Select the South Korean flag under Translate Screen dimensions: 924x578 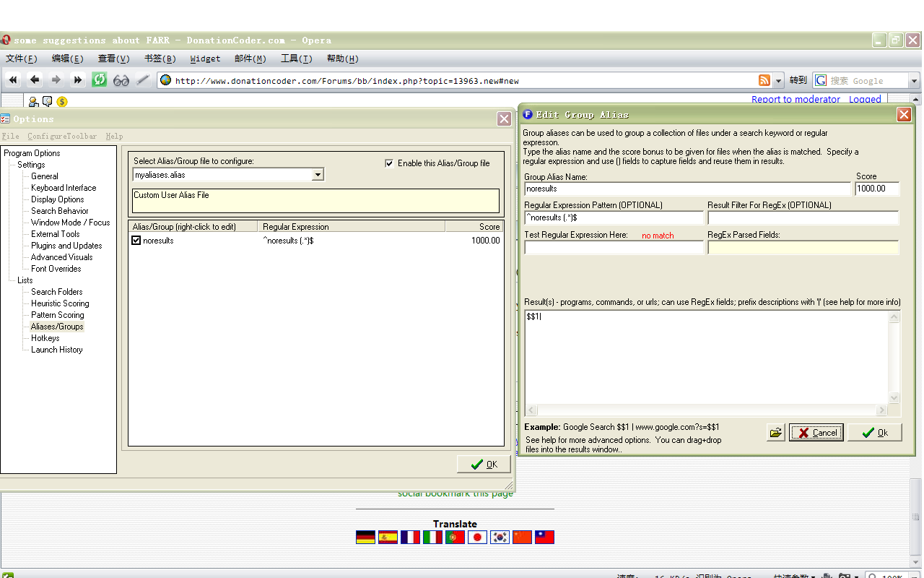[500, 537]
